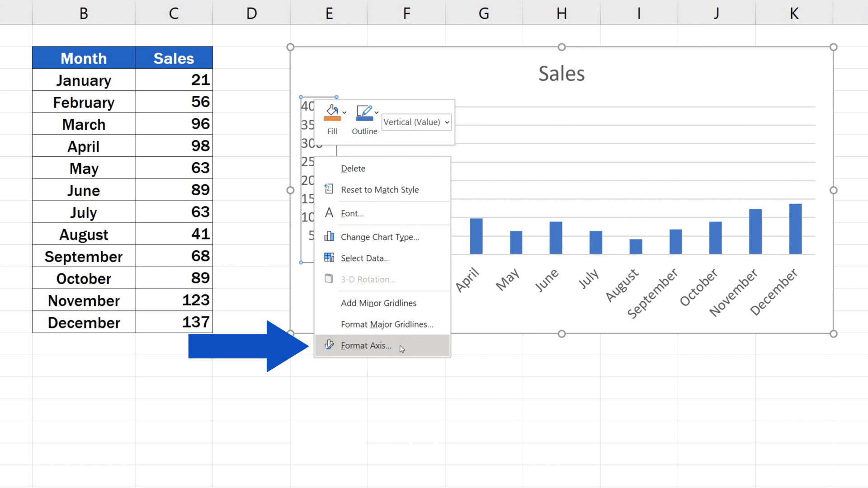The width and height of the screenshot is (868, 488).
Task: Choose the Format Axis command
Action: [x=366, y=345]
